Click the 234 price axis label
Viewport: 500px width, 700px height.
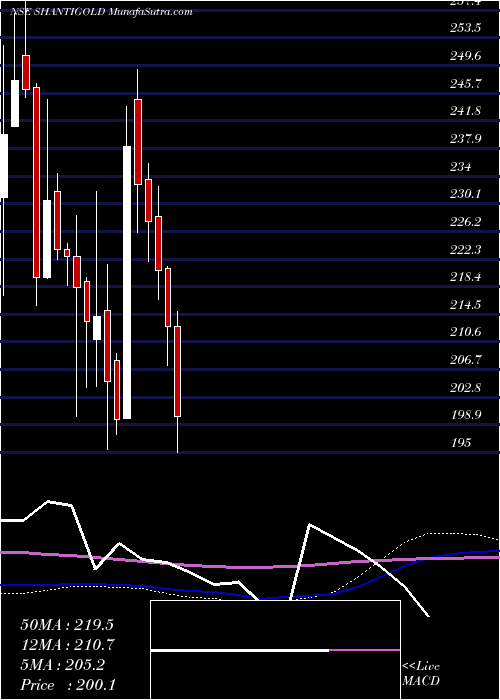461,167
